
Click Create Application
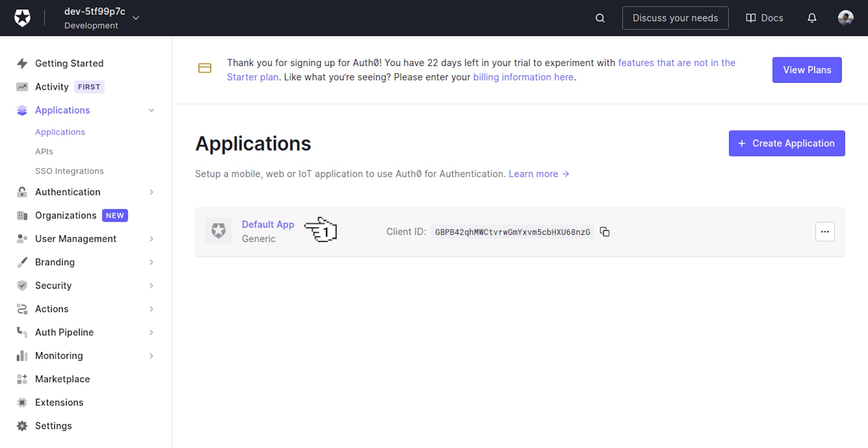787,143
